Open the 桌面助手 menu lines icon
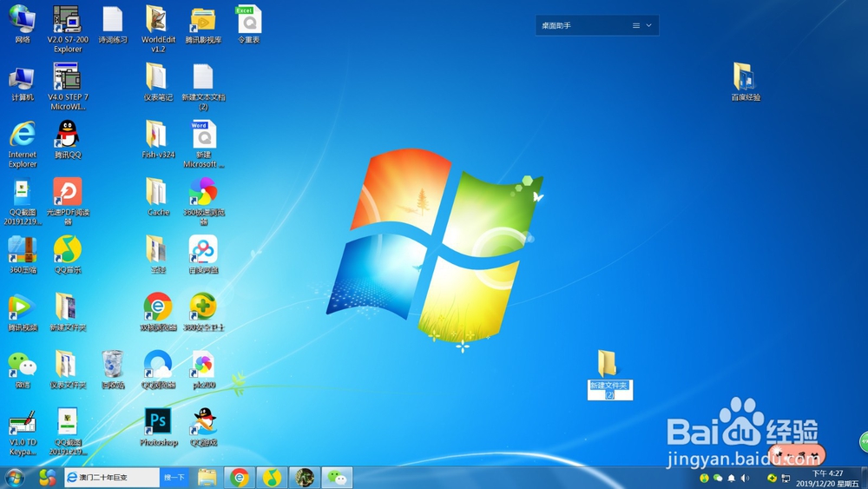This screenshot has width=868, height=489. point(636,25)
